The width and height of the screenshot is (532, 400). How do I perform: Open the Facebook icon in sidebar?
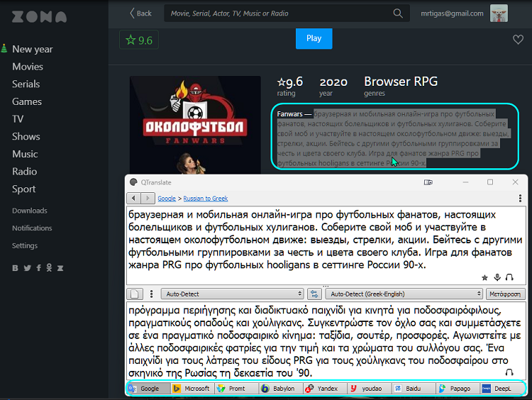click(39, 268)
